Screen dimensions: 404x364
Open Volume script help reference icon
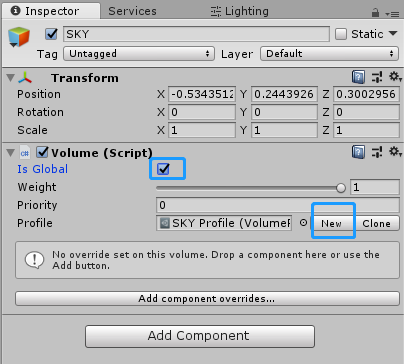[358, 152]
